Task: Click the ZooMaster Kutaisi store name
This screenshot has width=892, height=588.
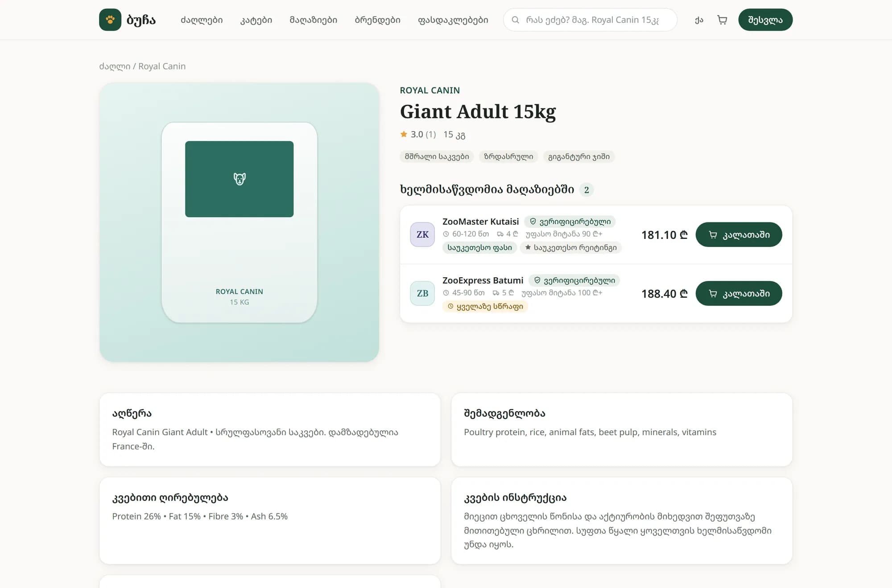Action: (480, 222)
